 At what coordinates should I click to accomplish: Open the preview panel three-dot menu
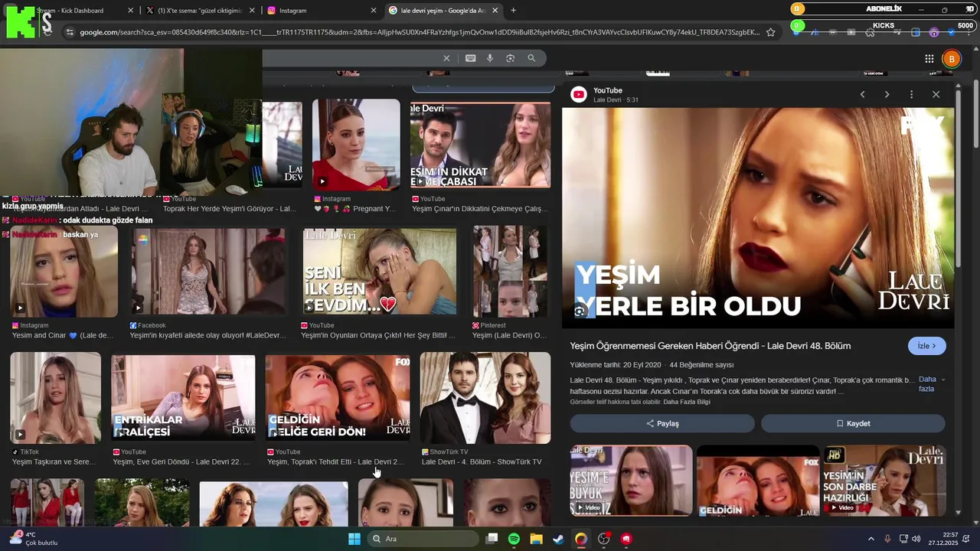point(911,94)
